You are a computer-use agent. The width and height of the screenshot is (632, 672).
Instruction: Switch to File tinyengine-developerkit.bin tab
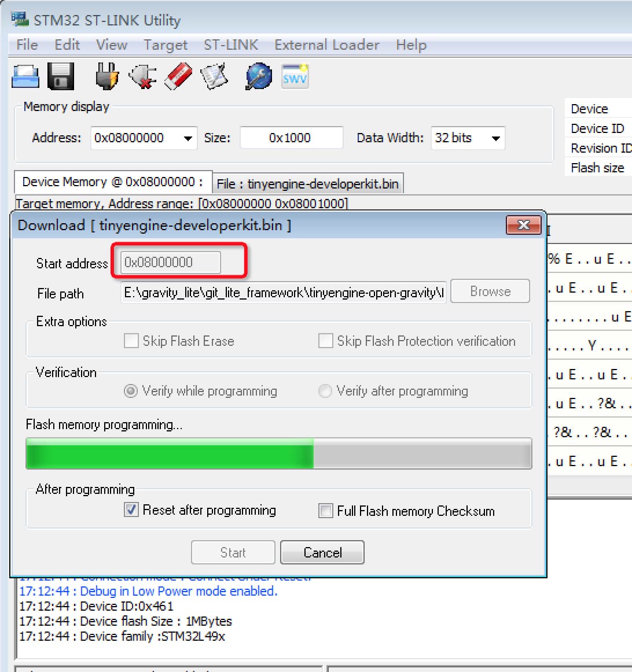[308, 184]
